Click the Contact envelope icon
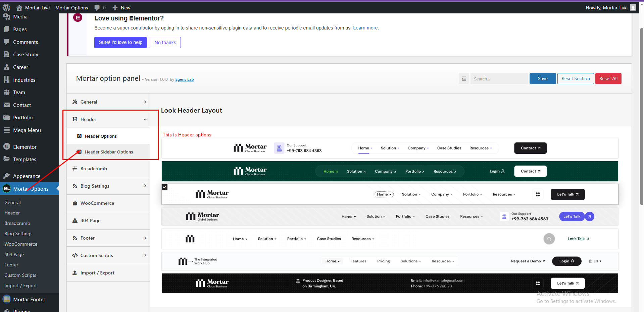 pyautogui.click(x=7, y=105)
